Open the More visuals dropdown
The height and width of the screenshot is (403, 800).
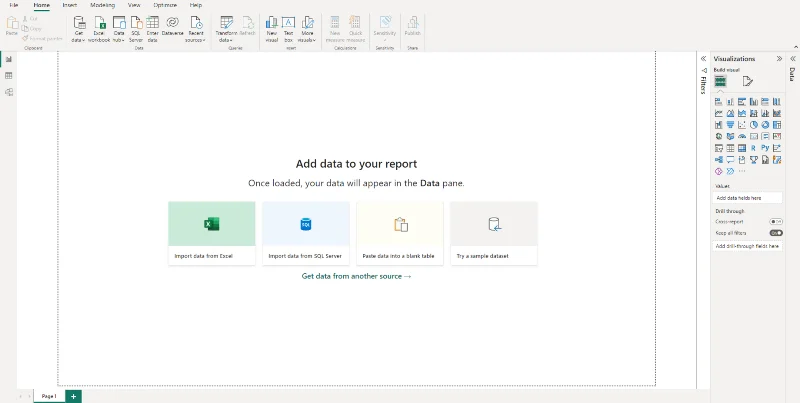[307, 29]
